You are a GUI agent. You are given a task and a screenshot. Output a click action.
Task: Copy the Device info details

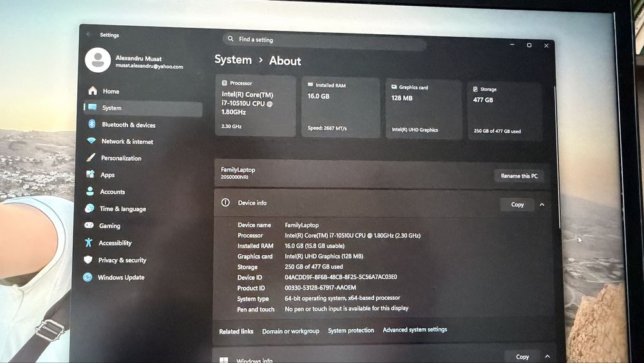(518, 204)
